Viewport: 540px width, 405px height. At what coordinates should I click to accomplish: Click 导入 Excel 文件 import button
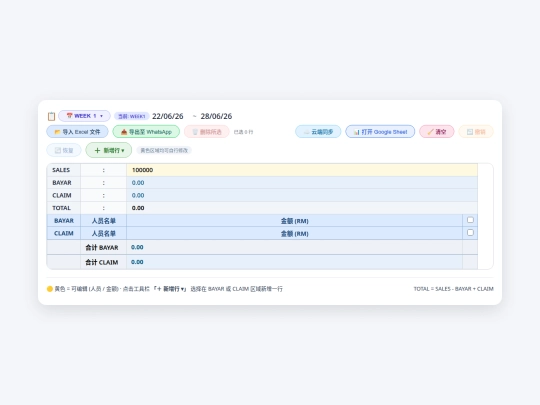click(x=77, y=132)
